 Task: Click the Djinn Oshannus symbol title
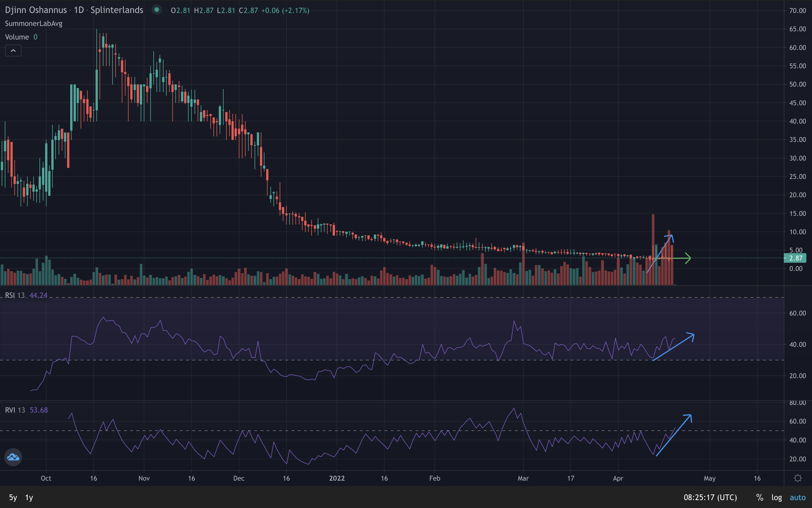point(36,10)
